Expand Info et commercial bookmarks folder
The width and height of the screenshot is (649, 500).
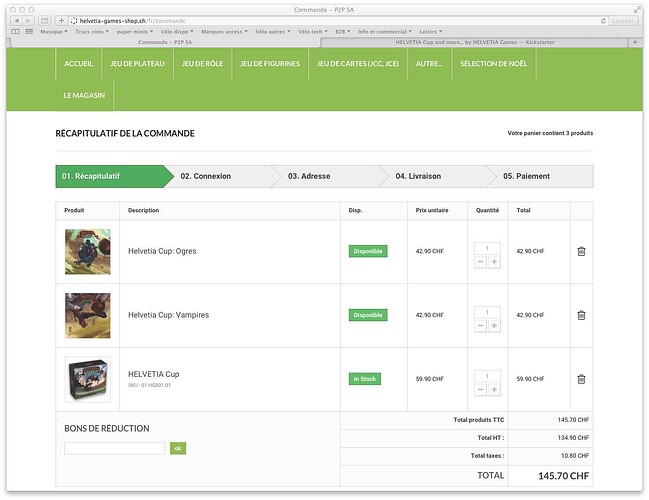(385, 31)
